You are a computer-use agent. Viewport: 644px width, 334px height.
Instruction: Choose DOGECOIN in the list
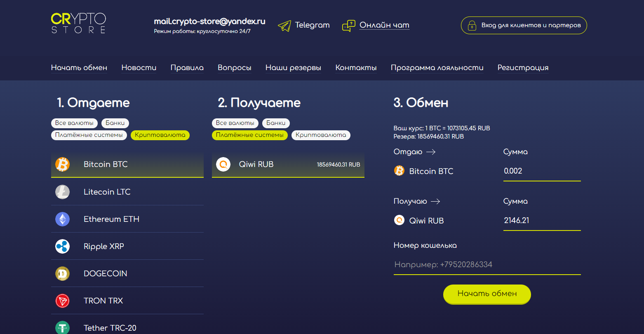pyautogui.click(x=127, y=273)
